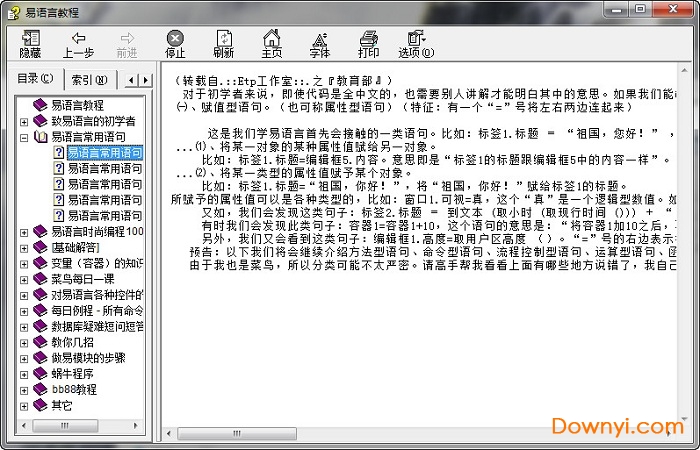Viewport: 700px width, 450px height.
Task: Click content pane horizontal scrollbar thumb
Action: coord(237,433)
